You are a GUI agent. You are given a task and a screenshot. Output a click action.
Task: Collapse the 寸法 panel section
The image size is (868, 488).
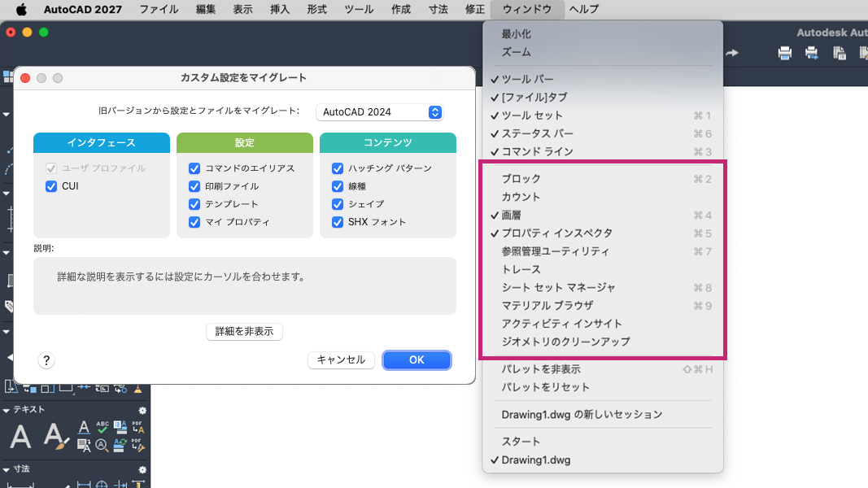coord(7,470)
